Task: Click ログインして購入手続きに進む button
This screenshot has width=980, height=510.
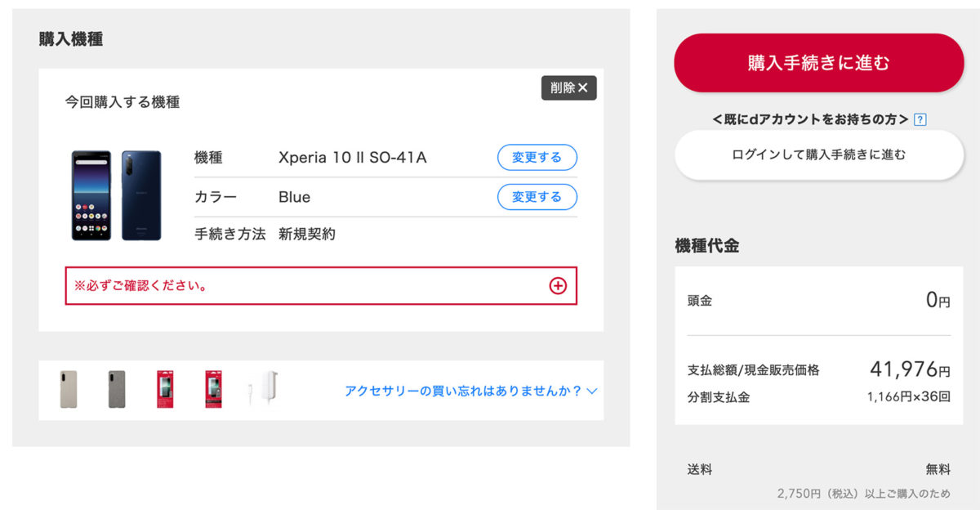Action: [x=818, y=154]
